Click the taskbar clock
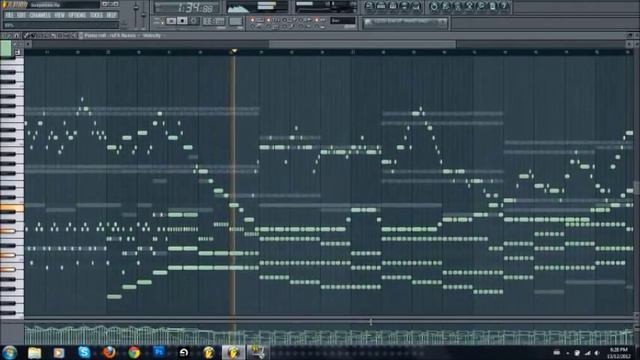 (619, 353)
